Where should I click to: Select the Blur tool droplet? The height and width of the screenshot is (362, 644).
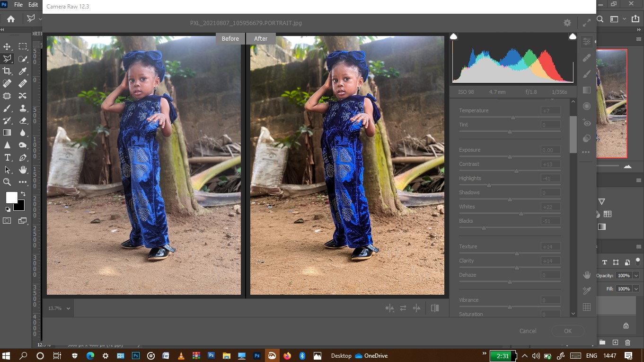click(23, 133)
